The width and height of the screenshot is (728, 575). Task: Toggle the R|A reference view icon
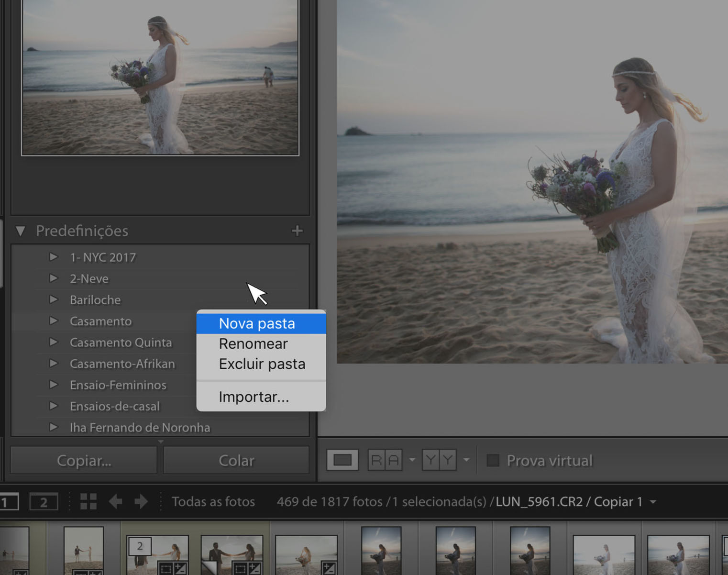[385, 460]
